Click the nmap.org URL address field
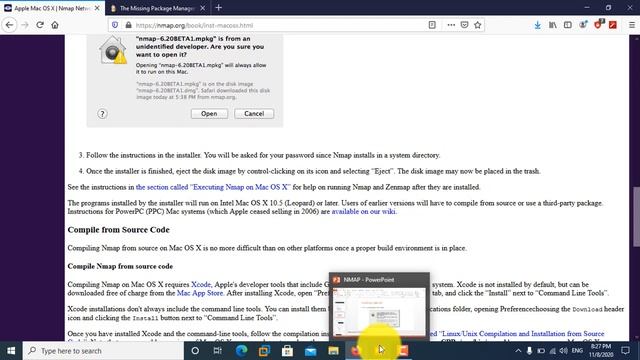Image resolution: width=640 pixels, height=360 pixels. [278, 25]
